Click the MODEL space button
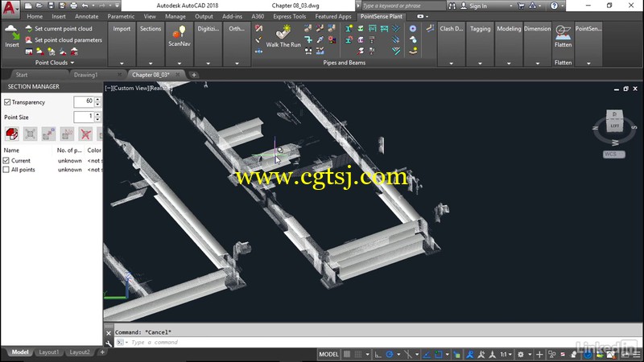Viewport: 644px width, 362px height. coord(328,354)
